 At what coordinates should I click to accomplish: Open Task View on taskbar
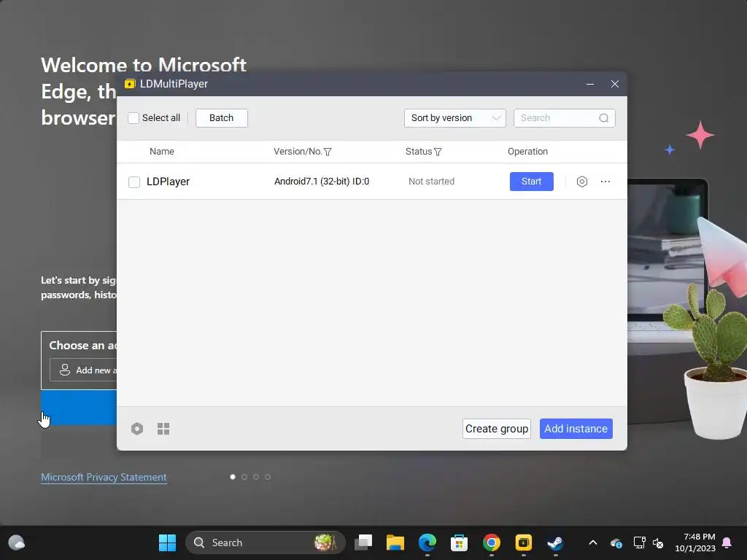coord(363,542)
